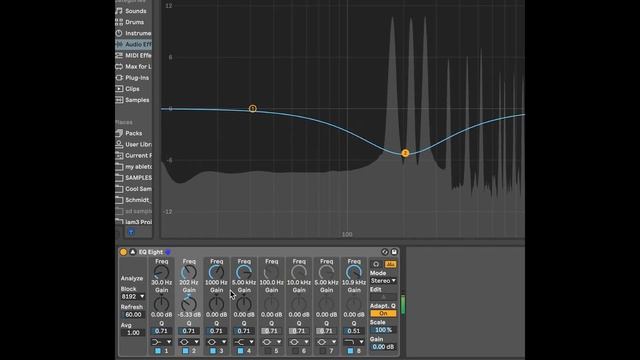
Task: Click the band 2 Q field showing 0.71
Action: (189, 331)
